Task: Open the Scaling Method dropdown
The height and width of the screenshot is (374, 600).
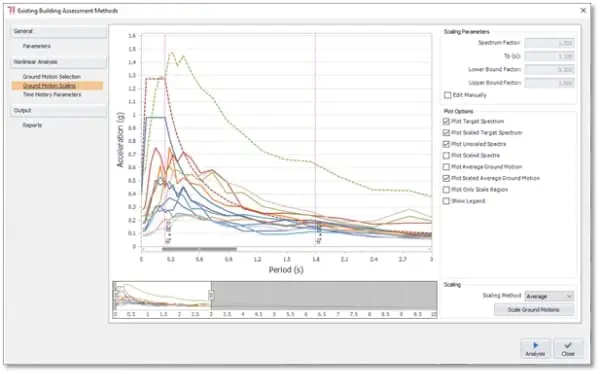Action: [x=549, y=296]
